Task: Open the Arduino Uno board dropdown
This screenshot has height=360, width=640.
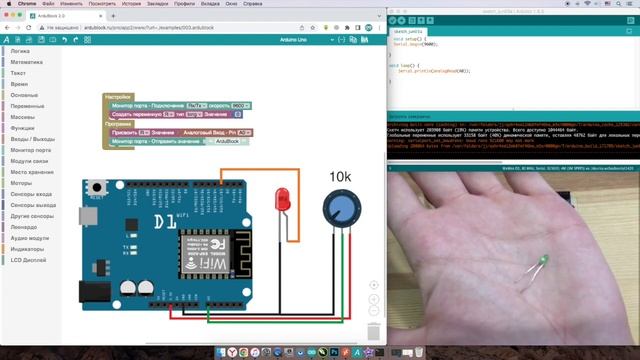Action: (306, 40)
